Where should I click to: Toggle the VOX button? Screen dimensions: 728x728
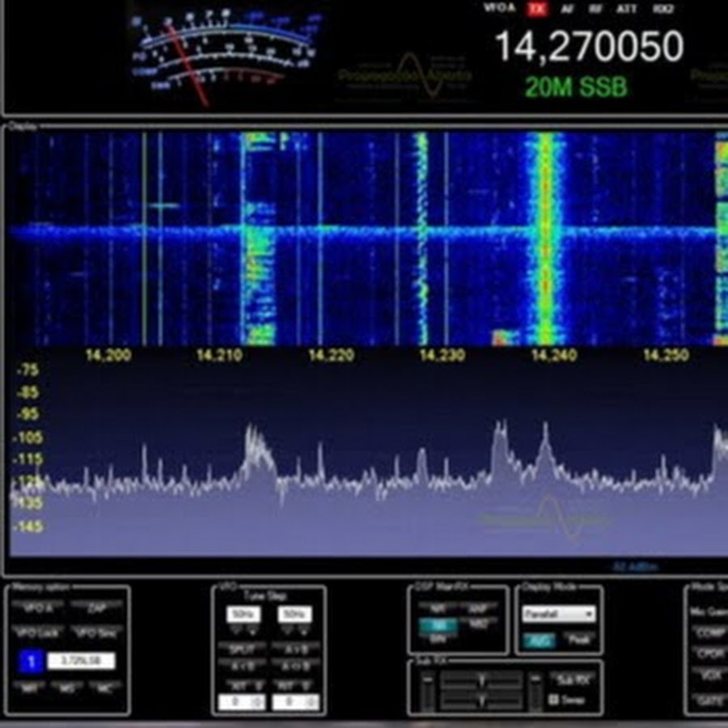[x=710, y=674]
